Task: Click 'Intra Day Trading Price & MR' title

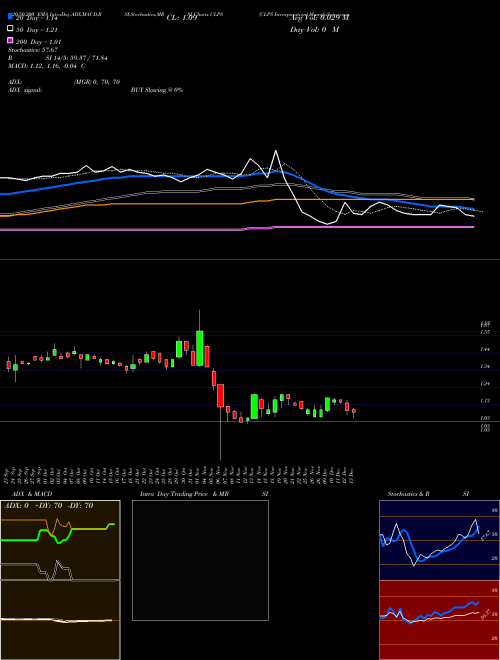Action: click(184, 494)
